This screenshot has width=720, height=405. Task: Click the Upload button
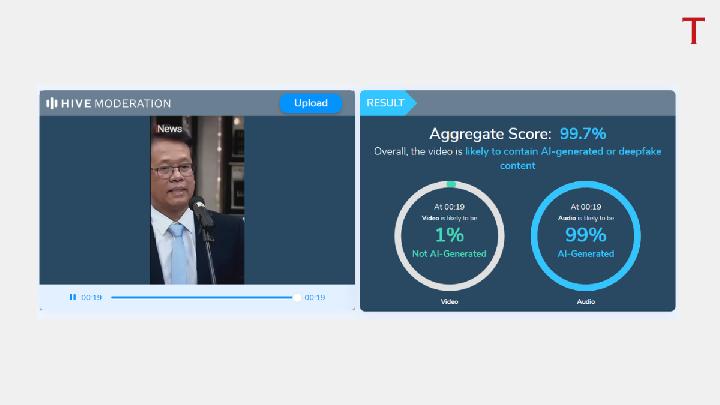(x=310, y=103)
